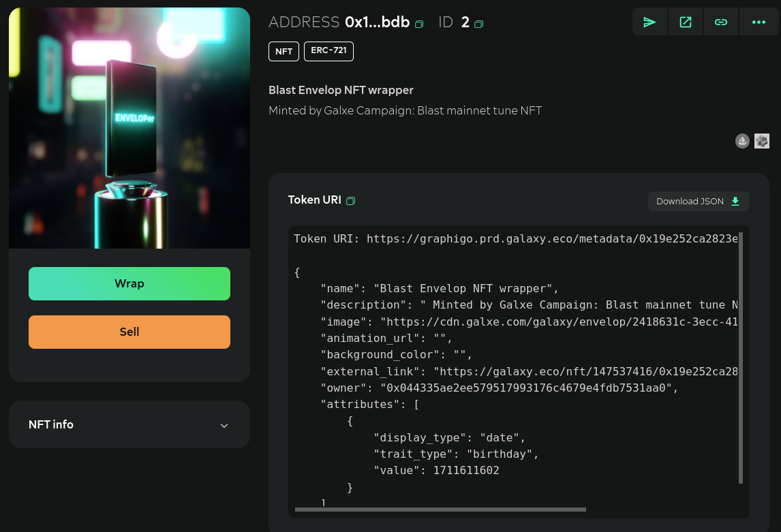Click the "display_type": "date" line

click(449, 437)
